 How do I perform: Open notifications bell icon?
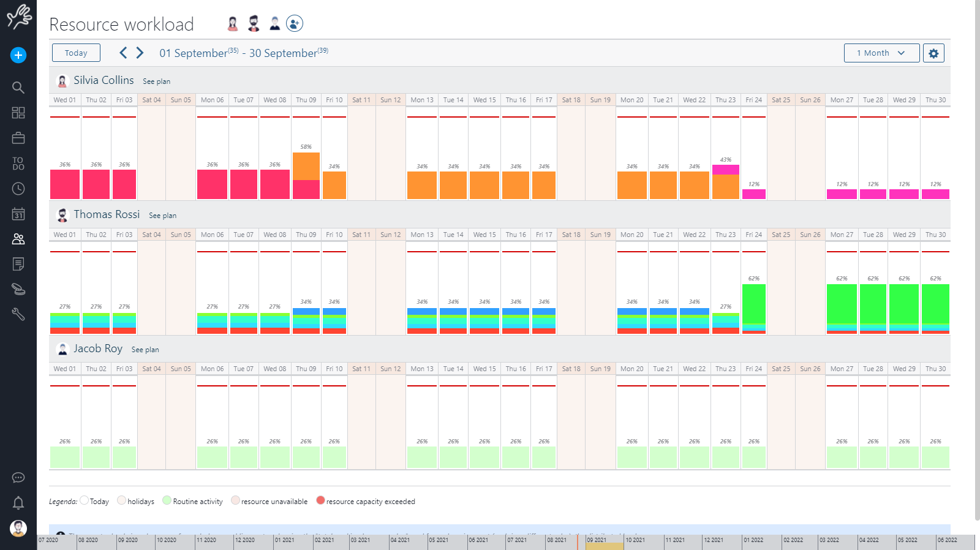[18, 503]
